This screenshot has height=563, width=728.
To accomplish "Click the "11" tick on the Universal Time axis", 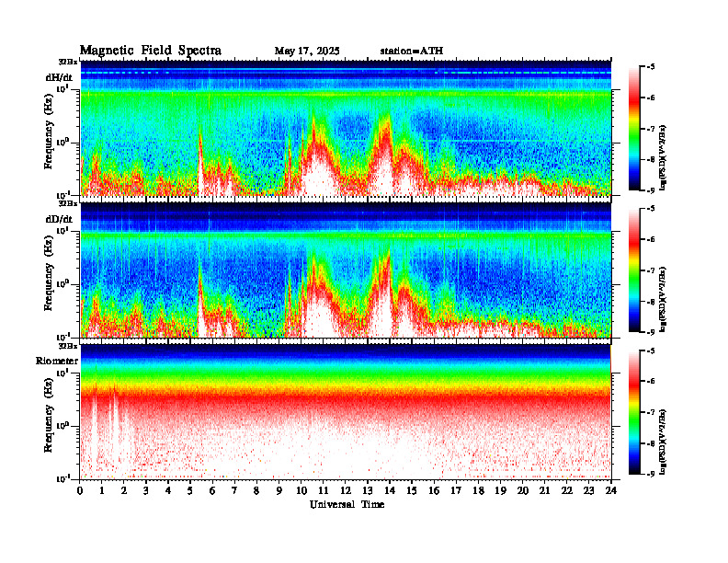I will [x=324, y=491].
